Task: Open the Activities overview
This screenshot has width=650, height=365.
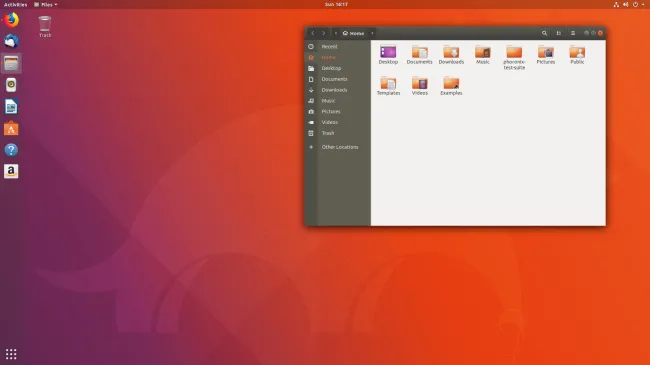Action: pyautogui.click(x=15, y=5)
